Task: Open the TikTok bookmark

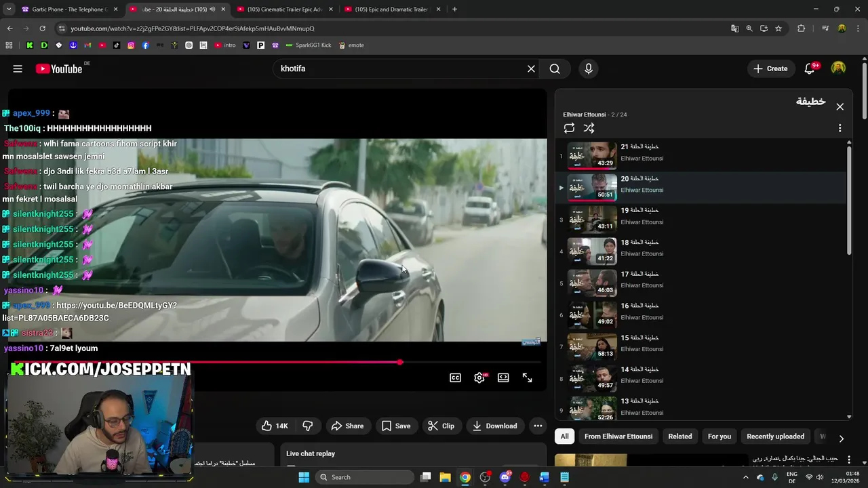Action: click(x=117, y=45)
